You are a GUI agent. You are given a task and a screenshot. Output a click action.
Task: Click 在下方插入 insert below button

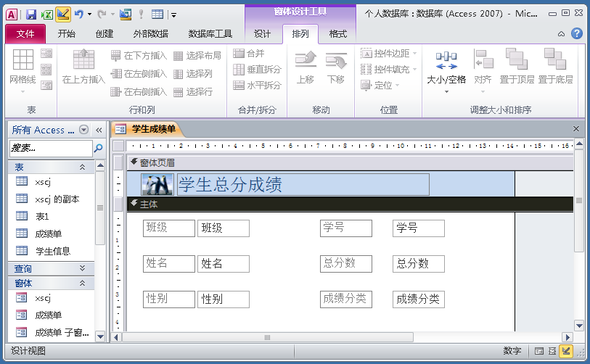pyautogui.click(x=139, y=56)
